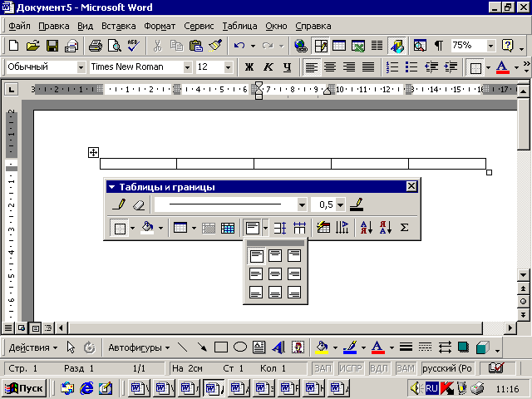The width and height of the screenshot is (532, 399).
Task: Choose align center cell alignment
Action: pos(275,273)
